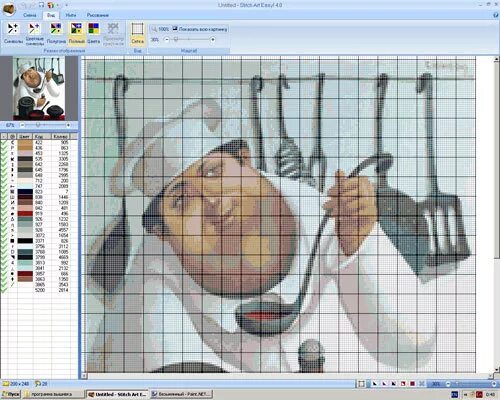Viewport: 500px width, 400px height.
Task: Increase ribbon zoom with plus button
Action: 213,40
